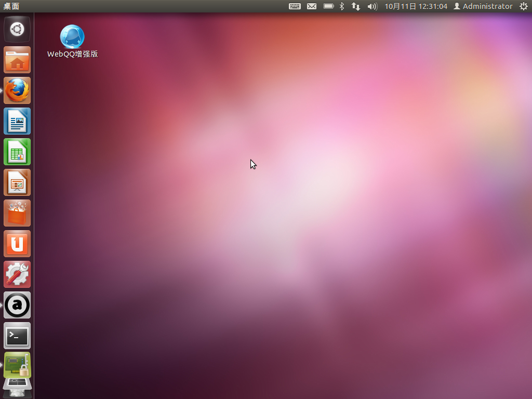
Task: Open the session power gear menu
Action: tap(524, 6)
